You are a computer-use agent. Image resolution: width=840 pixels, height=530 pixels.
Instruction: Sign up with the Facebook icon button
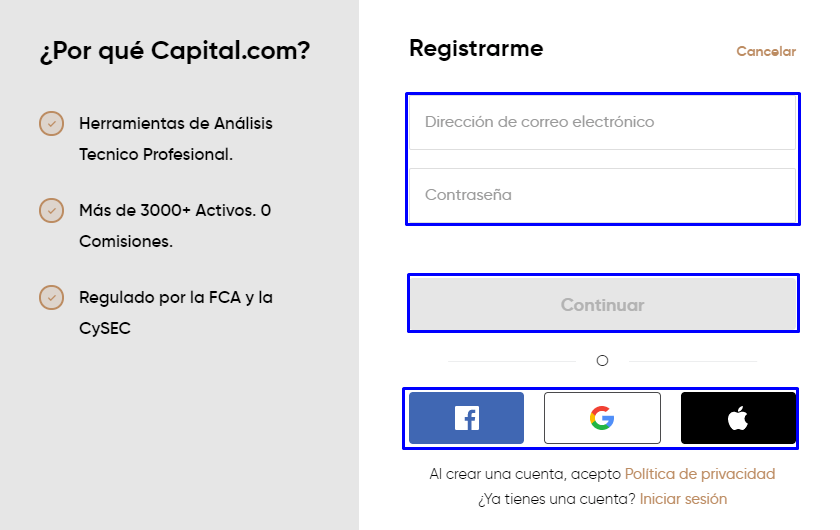[x=466, y=418]
